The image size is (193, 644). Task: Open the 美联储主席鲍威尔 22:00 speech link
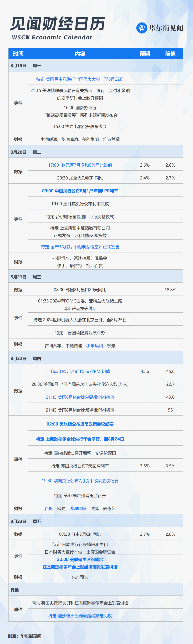point(80,563)
